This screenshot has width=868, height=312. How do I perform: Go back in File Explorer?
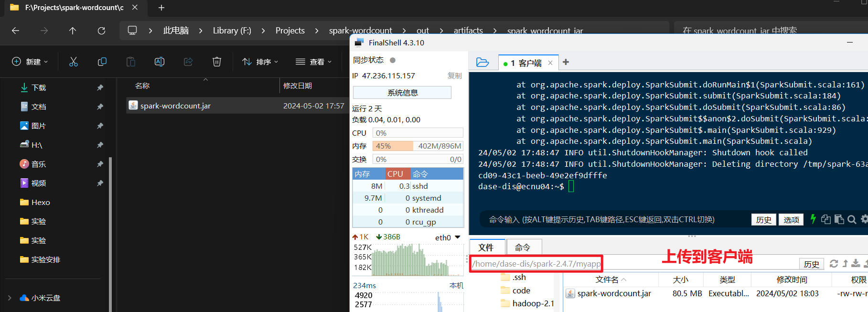15,31
